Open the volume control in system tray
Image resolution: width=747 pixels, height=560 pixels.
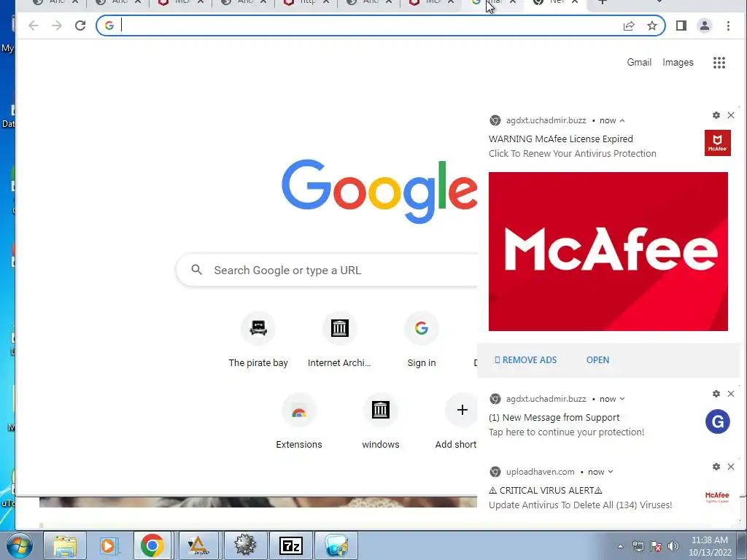pos(673,546)
